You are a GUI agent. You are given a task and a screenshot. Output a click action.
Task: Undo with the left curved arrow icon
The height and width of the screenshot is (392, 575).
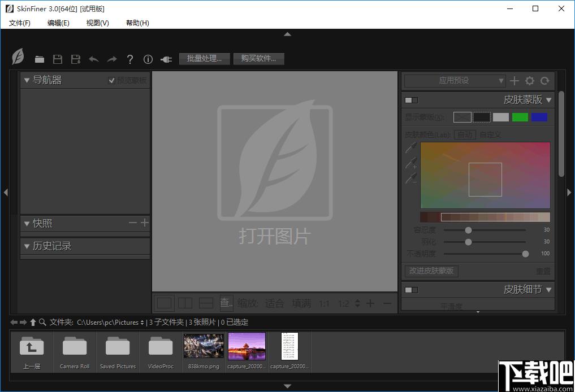(x=94, y=59)
